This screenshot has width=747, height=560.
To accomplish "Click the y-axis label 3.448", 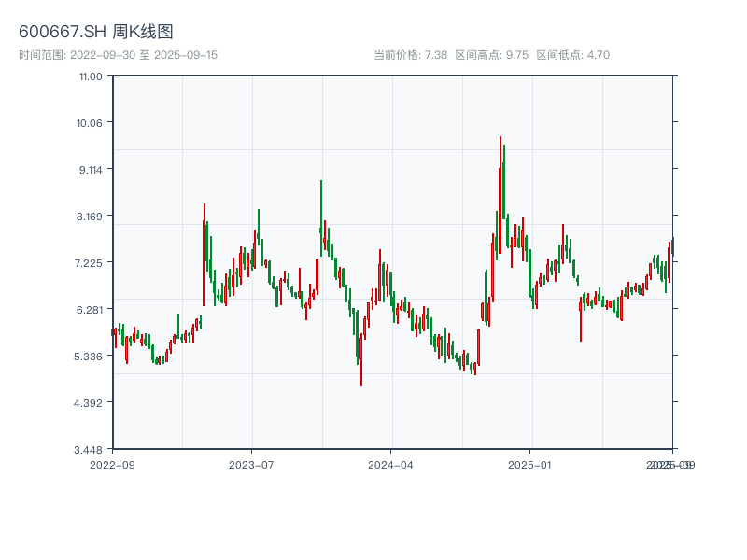I will point(88,450).
